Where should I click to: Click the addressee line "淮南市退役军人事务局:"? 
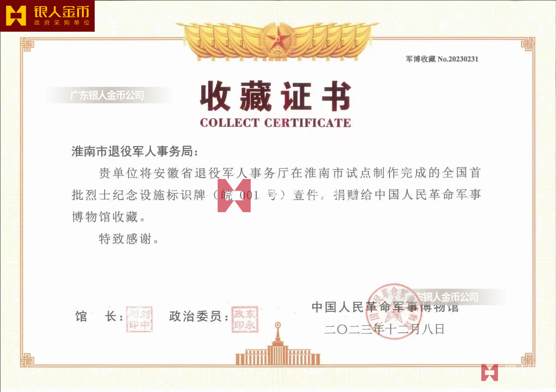134,152
